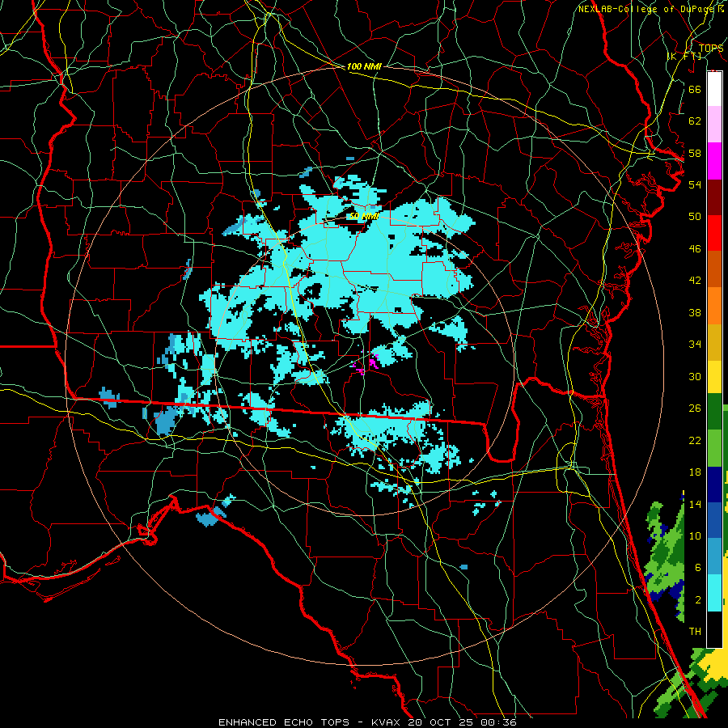Click the 18 legend value
The image size is (728, 728).
click(695, 472)
